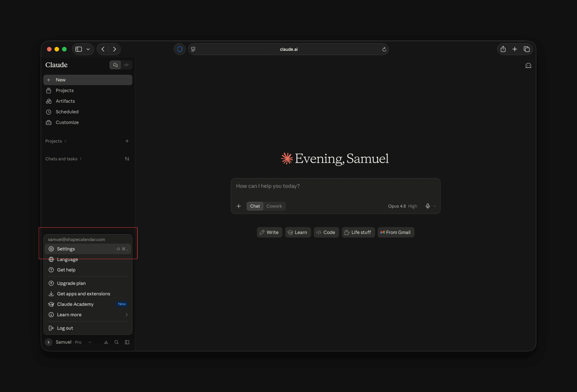Start a New chat in sidebar
The image size is (577, 392).
click(x=88, y=80)
